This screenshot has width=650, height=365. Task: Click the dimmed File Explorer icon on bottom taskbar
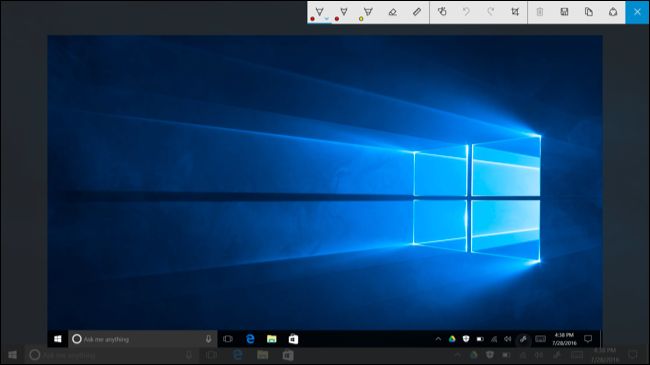click(x=262, y=355)
